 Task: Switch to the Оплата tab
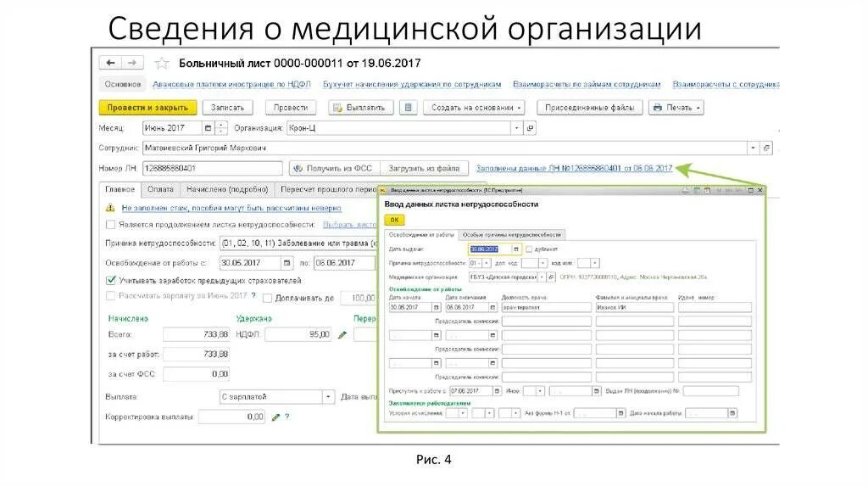click(160, 189)
